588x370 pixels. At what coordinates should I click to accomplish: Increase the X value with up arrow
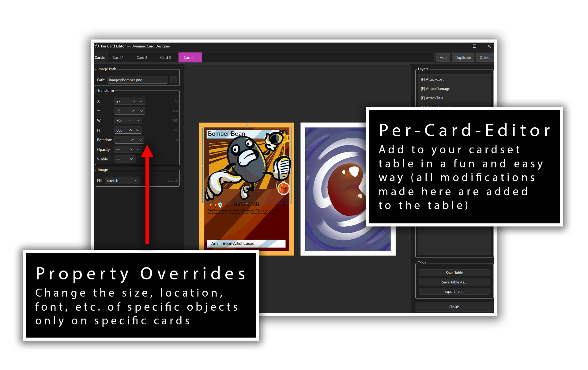(134, 101)
